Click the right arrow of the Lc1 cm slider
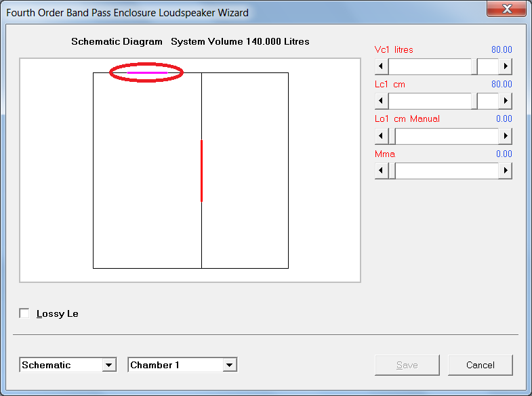Screen dimensions: 532x396 (505, 101)
